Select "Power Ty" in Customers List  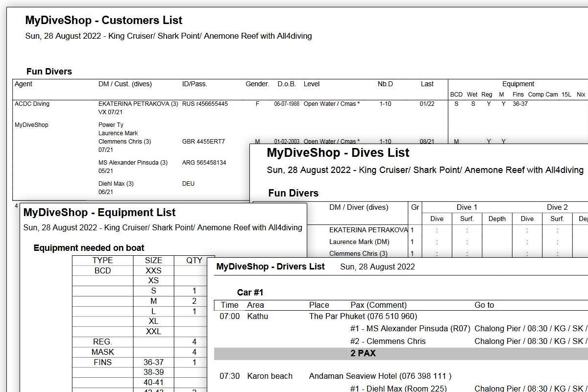pos(111,125)
